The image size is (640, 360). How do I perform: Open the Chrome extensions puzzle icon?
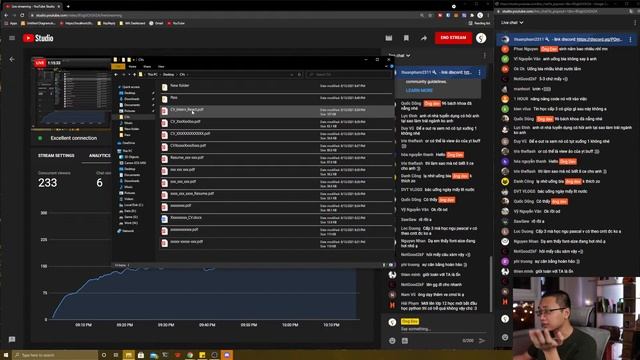pos(472,15)
